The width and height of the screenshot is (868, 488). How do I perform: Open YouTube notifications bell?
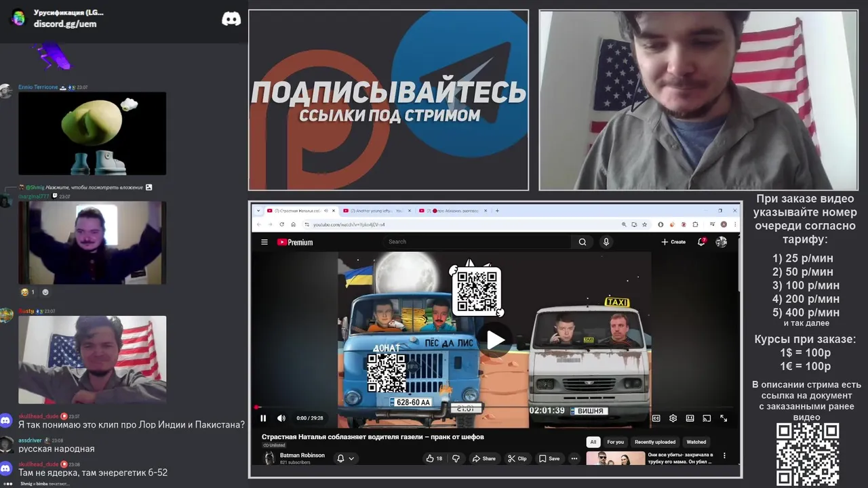click(702, 242)
